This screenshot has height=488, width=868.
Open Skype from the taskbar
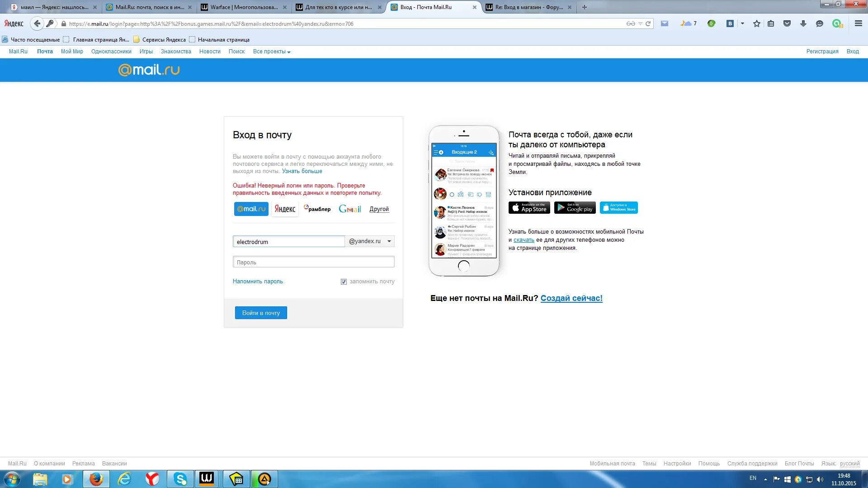click(x=180, y=479)
